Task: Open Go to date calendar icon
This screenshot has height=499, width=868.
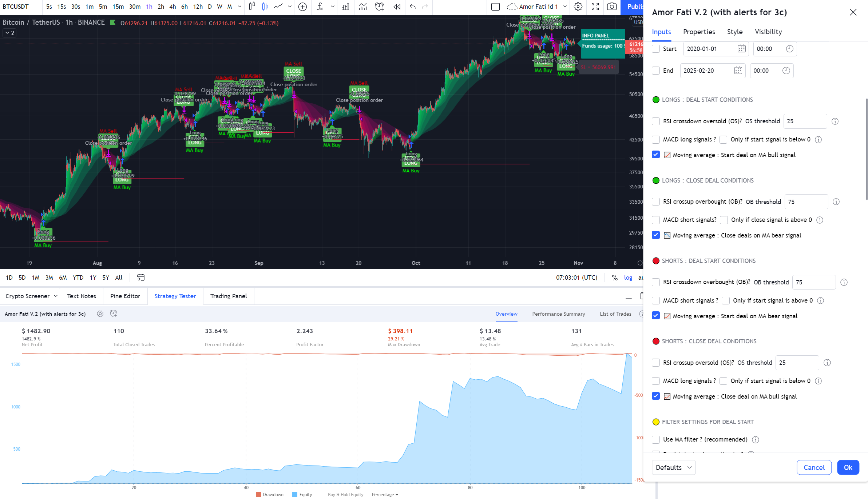Action: click(140, 278)
